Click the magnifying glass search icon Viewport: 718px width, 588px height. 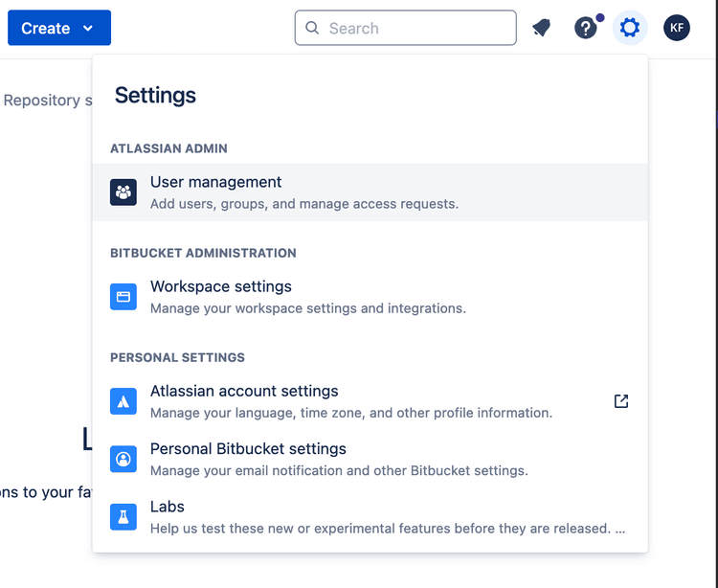312,28
